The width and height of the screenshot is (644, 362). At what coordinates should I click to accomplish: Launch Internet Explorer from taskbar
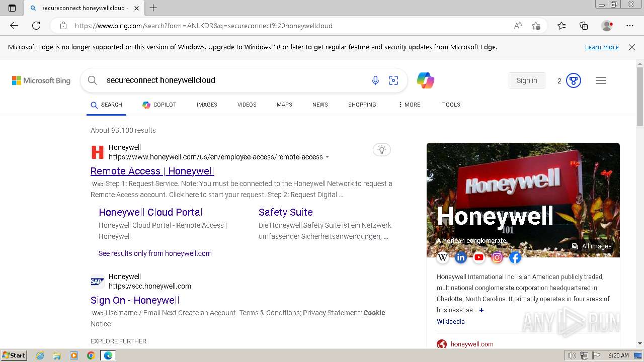40,355
